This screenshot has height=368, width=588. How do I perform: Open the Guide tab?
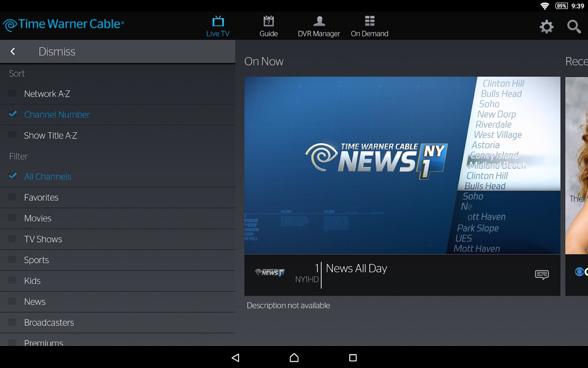click(x=268, y=27)
